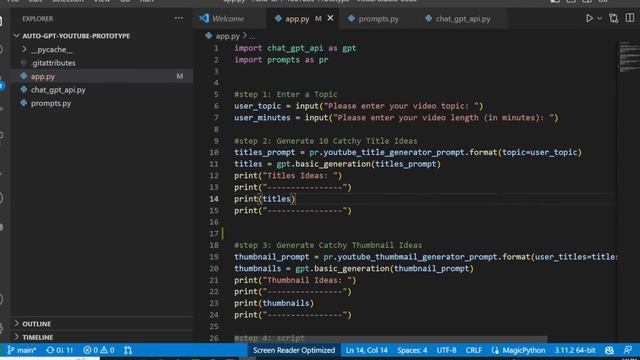Viewport: 640px width, 360px height.
Task: Split the editor to the right
Action: coord(629,18)
